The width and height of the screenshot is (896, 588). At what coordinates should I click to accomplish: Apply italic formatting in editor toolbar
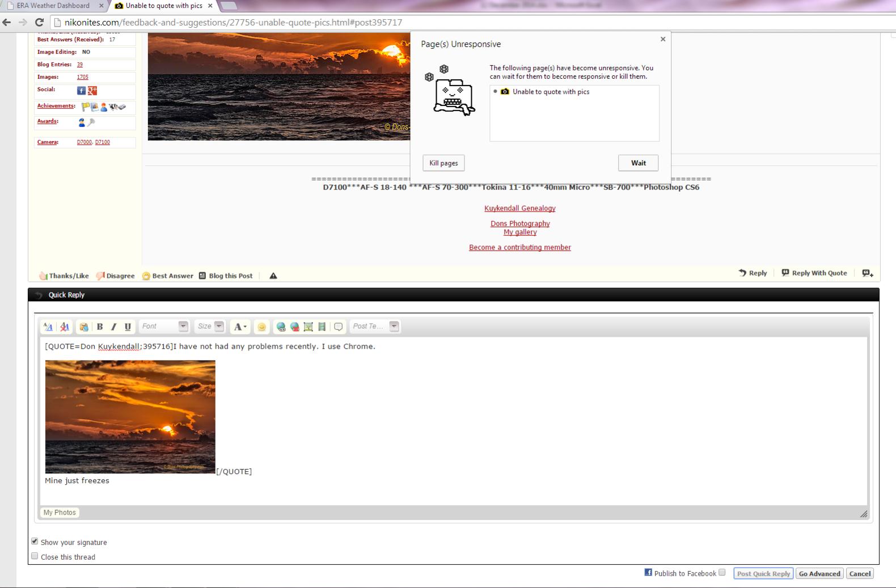point(113,327)
